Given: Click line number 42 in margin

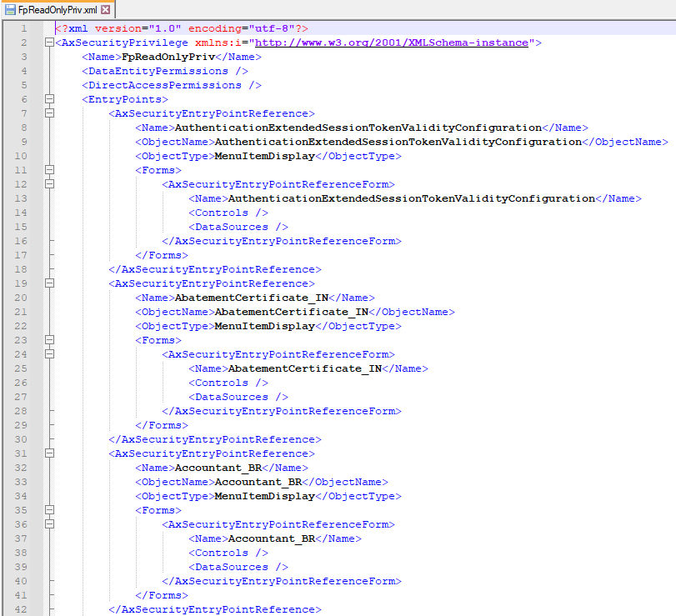Looking at the screenshot, I should pos(21,609).
